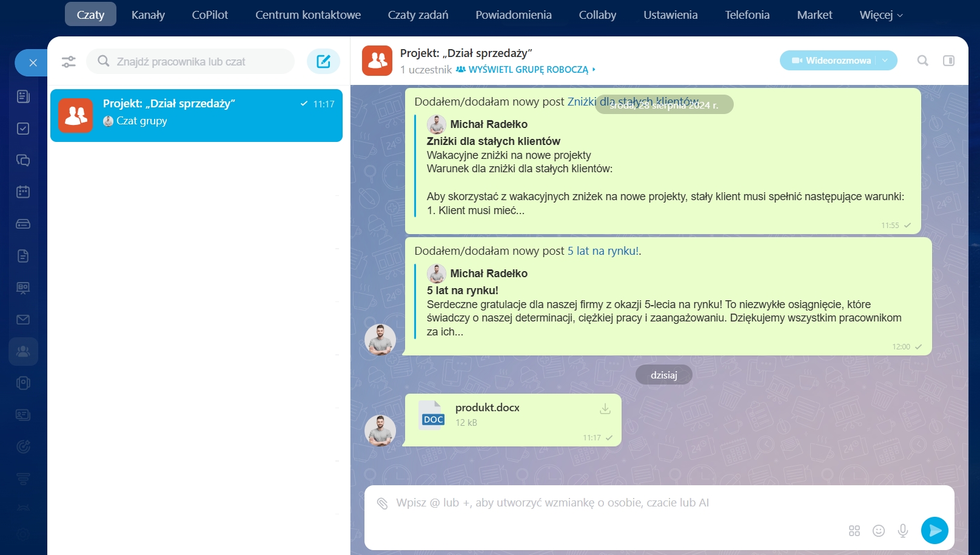Open the presentation board icon in the sidebar
The width and height of the screenshot is (980, 555).
[23, 288]
